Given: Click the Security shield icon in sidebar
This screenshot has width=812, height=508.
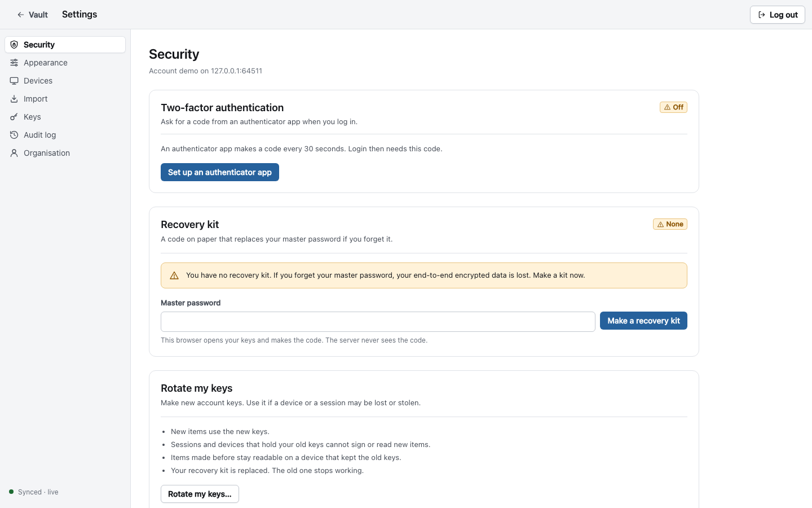Looking at the screenshot, I should pos(14,45).
